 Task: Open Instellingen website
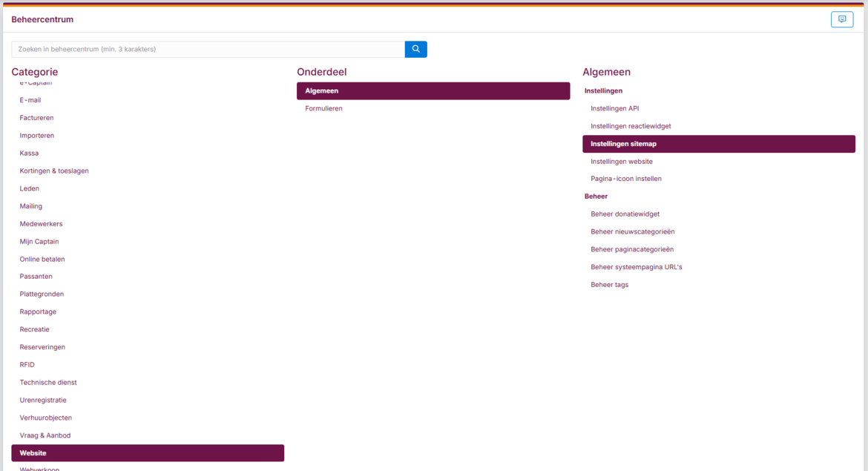[622, 161]
